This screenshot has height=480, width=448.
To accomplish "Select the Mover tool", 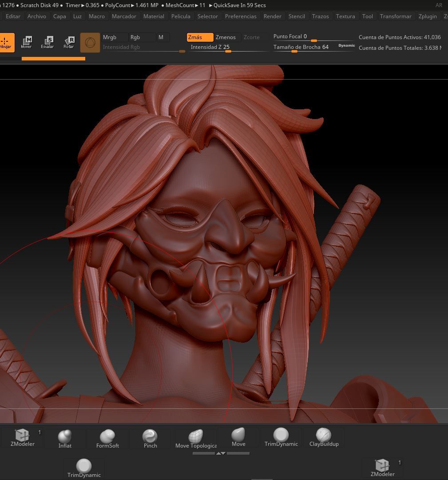I will coord(26,43).
